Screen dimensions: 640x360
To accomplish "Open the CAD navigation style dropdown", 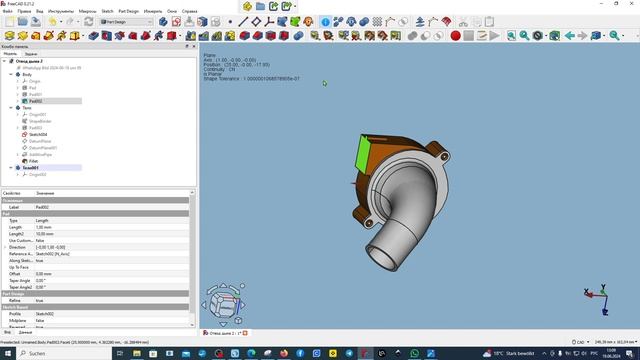I will (581, 342).
